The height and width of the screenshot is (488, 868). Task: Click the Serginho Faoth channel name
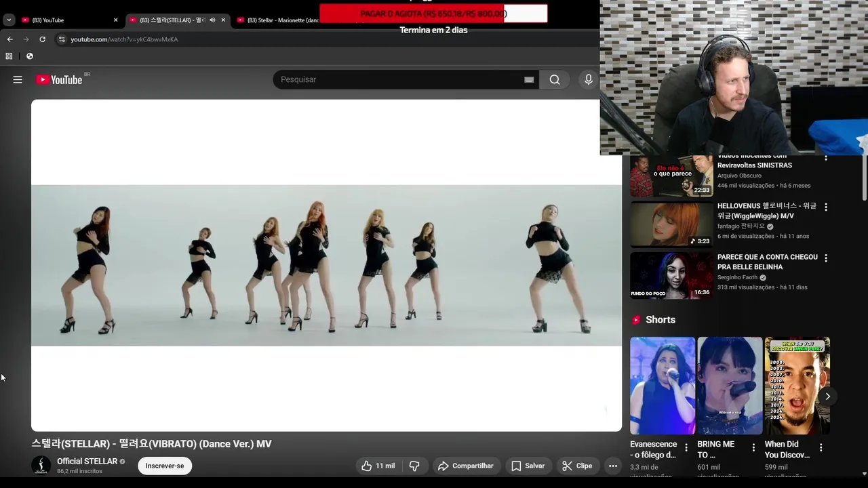[x=738, y=277]
